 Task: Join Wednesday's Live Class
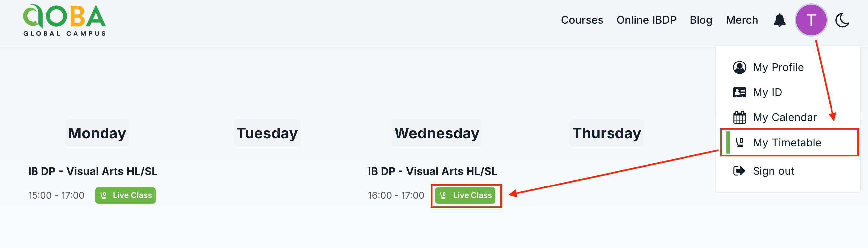(465, 196)
